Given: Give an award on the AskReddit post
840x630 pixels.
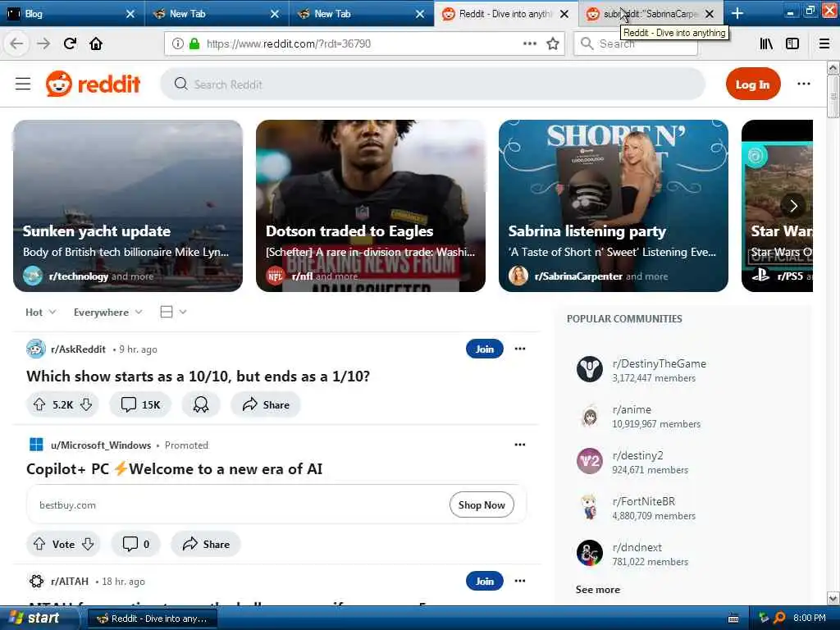Looking at the screenshot, I should tap(201, 404).
